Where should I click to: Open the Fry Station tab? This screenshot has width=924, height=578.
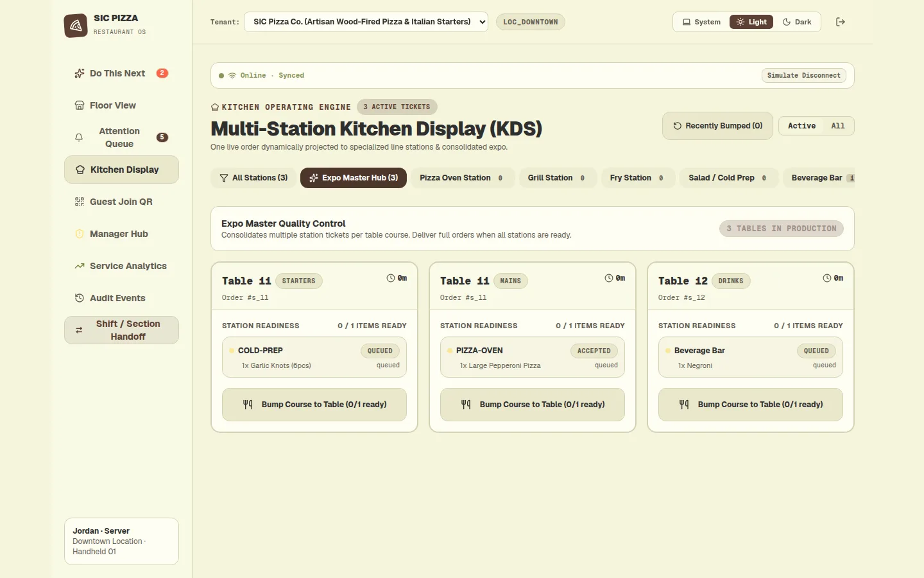pos(638,178)
